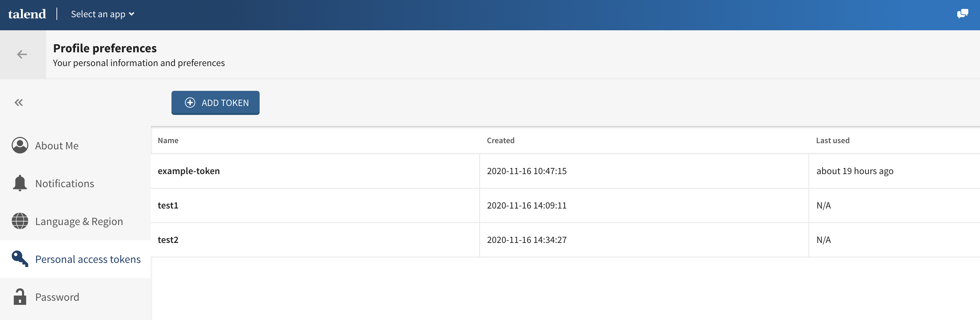Open the About Me section
The width and height of the screenshot is (980, 320).
tap(57, 146)
